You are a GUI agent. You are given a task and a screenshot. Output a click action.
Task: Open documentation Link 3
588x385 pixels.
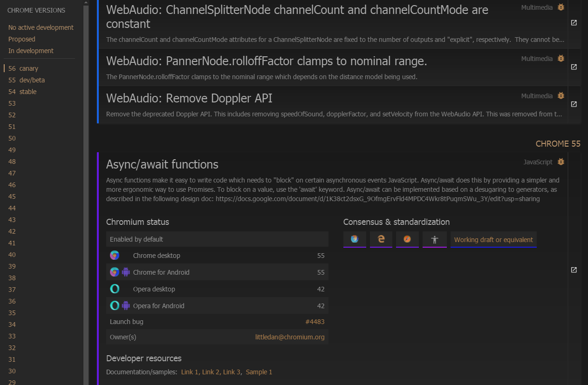pos(232,372)
